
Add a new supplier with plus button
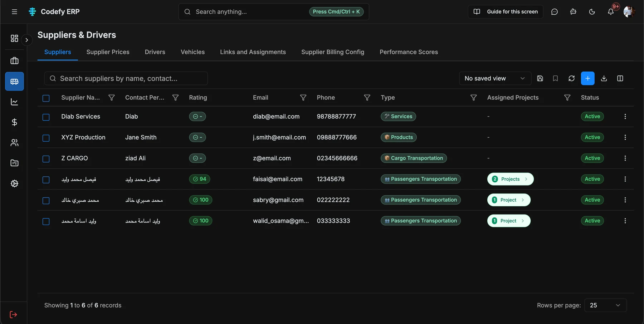click(588, 78)
